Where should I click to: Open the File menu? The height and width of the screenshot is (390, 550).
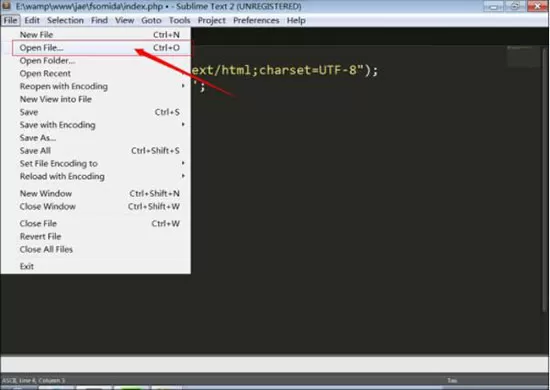point(10,20)
